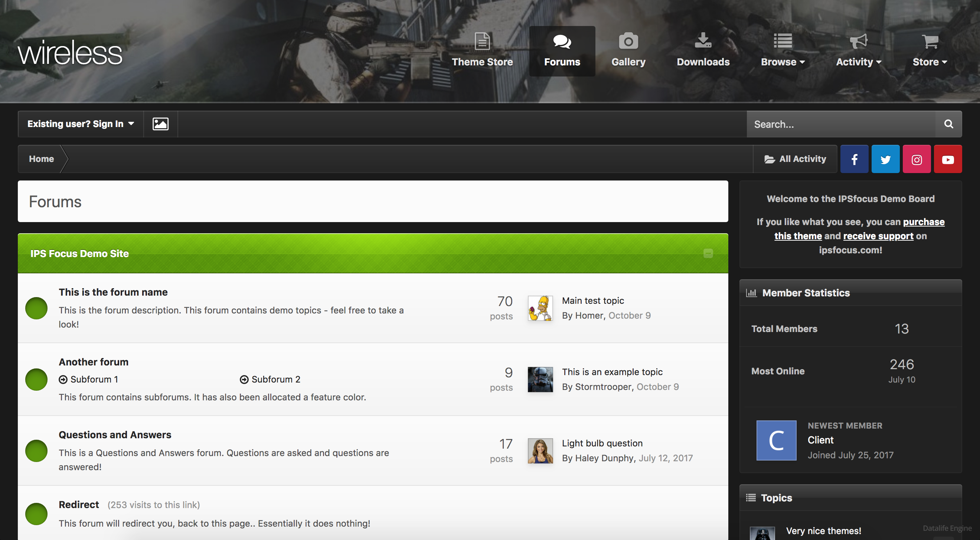Open the All Activity link
980x540 pixels.
[x=795, y=159]
